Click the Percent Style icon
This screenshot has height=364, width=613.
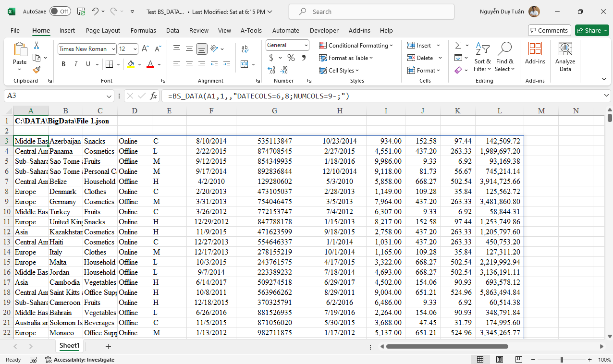pyautogui.click(x=291, y=58)
